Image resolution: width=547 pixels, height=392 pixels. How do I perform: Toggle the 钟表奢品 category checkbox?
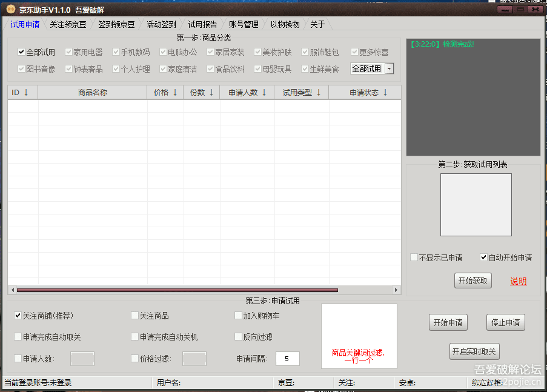pos(68,68)
